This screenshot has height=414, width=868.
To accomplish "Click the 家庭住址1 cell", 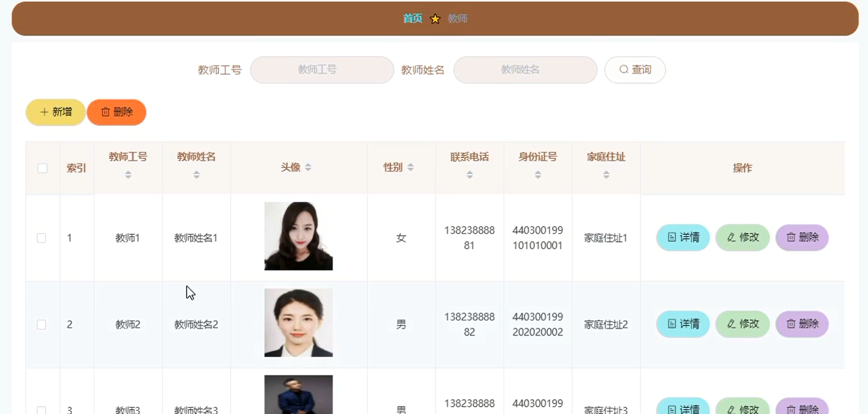I will [606, 238].
